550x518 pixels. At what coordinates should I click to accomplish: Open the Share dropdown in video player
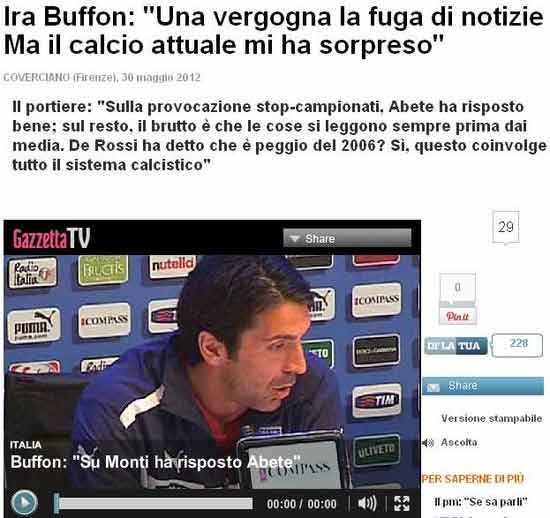347,238
